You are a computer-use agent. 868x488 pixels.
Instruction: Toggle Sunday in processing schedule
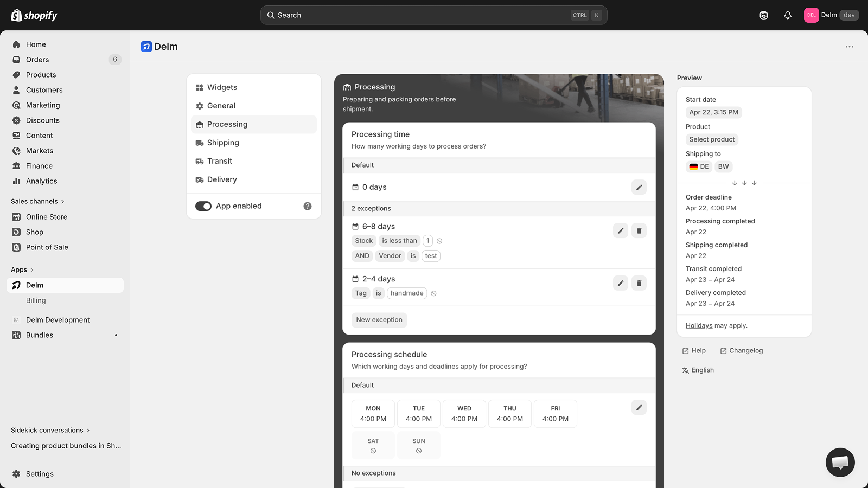click(418, 445)
